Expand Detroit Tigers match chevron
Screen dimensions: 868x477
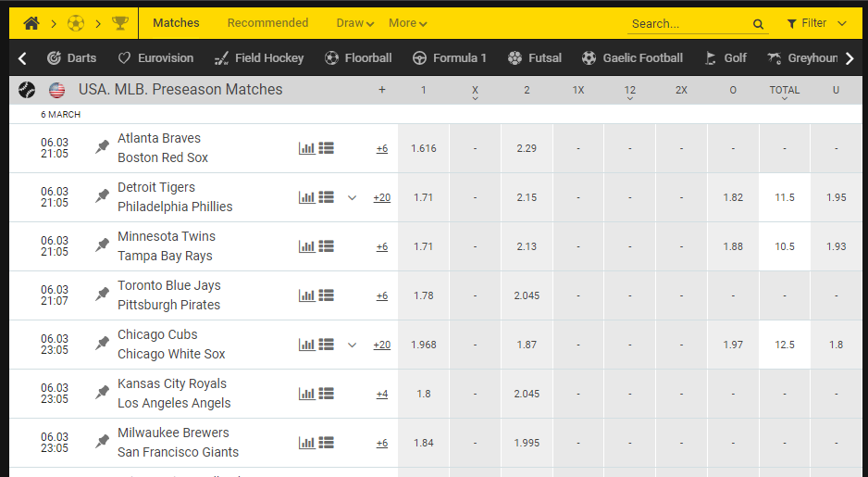coord(352,198)
